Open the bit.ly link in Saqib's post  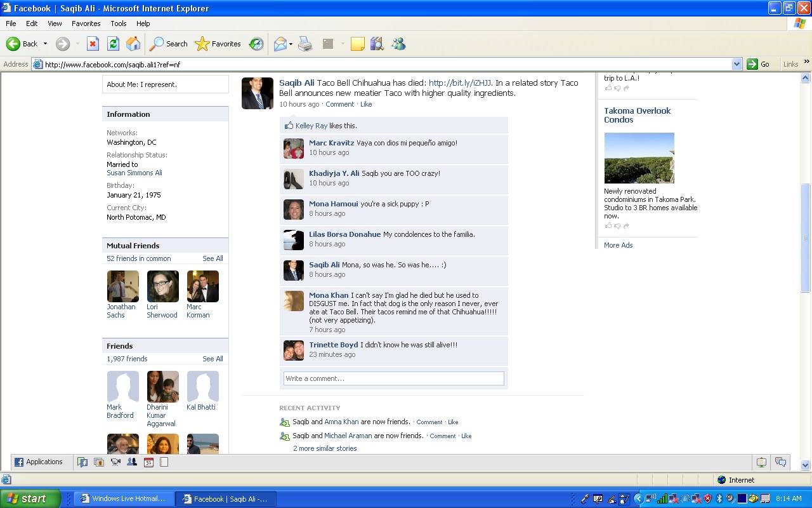460,83
